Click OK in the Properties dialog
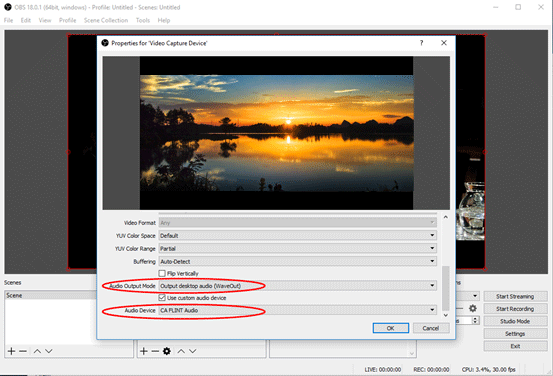 pyautogui.click(x=391, y=328)
